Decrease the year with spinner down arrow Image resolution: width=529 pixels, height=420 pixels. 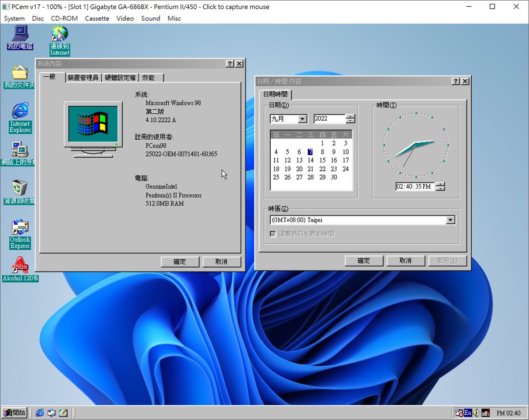click(x=350, y=121)
